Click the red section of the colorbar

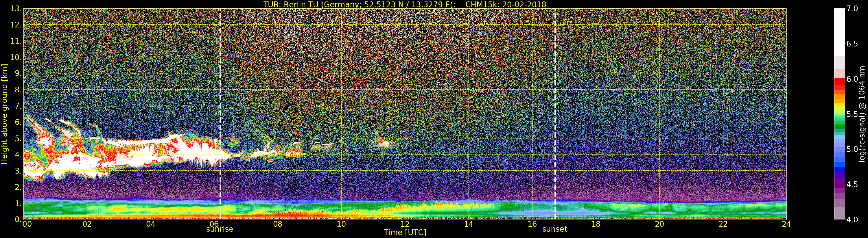839,84
